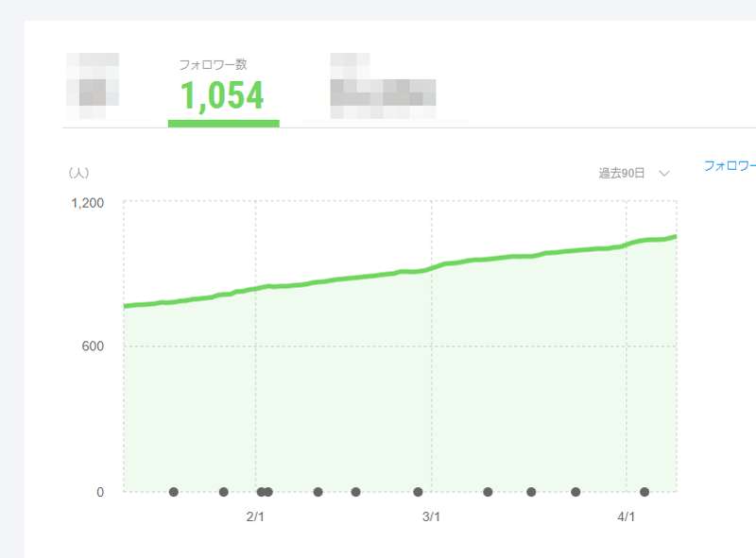
Task: Click the 1,200 y-axis label
Action: pyautogui.click(x=87, y=203)
